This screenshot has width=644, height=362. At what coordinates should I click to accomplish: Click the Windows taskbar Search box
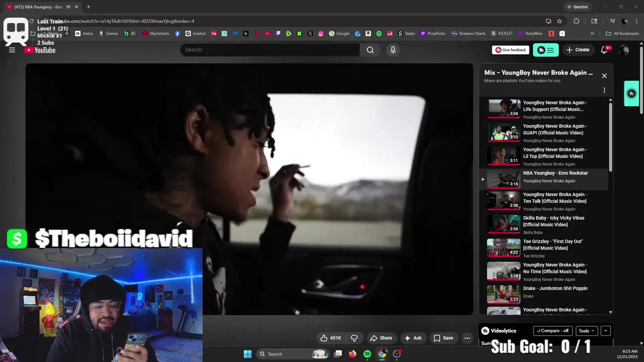(293, 354)
